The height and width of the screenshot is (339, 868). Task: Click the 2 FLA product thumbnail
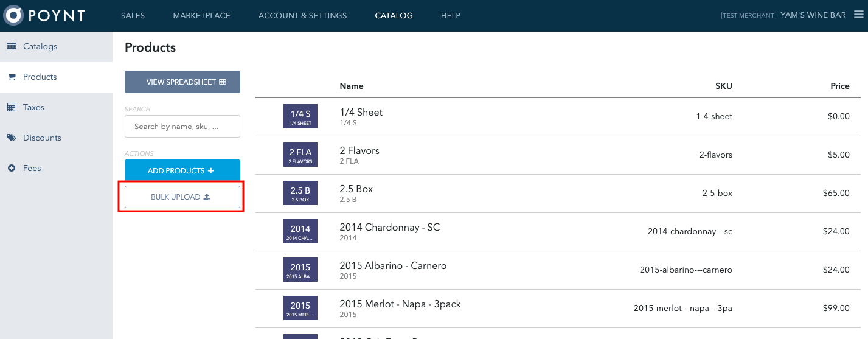point(300,155)
